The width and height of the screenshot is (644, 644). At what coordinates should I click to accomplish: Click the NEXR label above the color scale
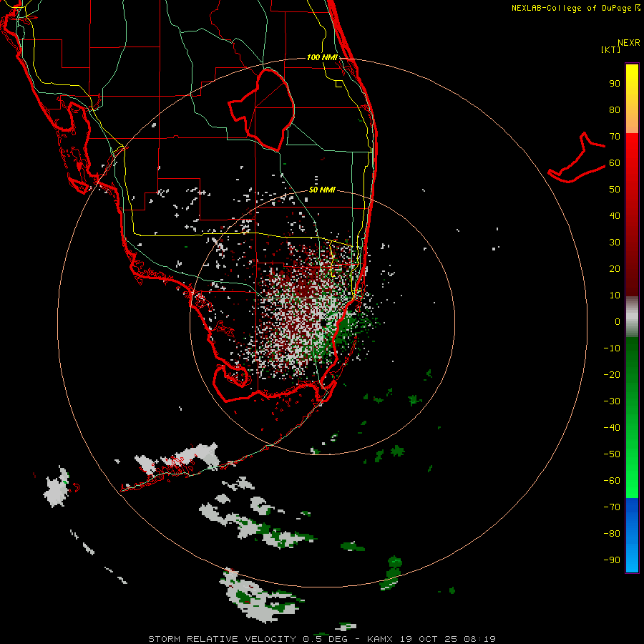[629, 43]
